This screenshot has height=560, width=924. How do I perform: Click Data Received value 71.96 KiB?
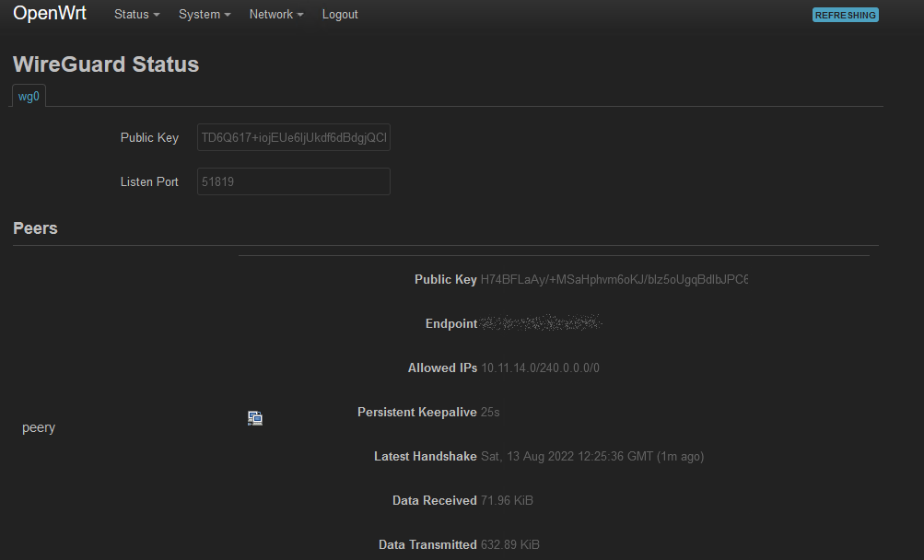tap(507, 500)
